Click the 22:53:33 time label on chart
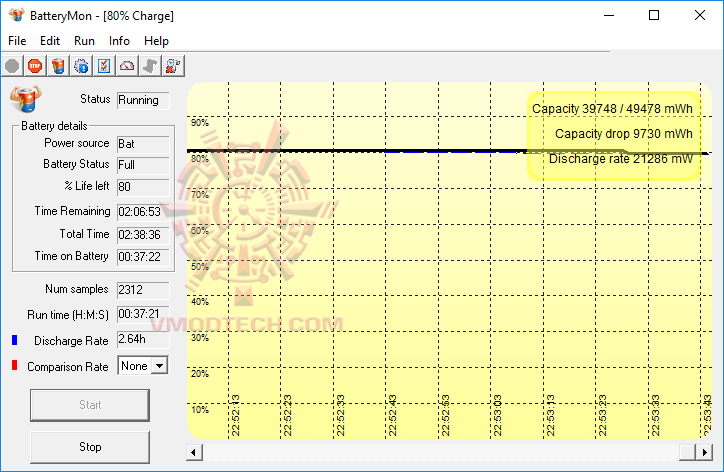This screenshot has height=472, width=724. tap(655, 415)
